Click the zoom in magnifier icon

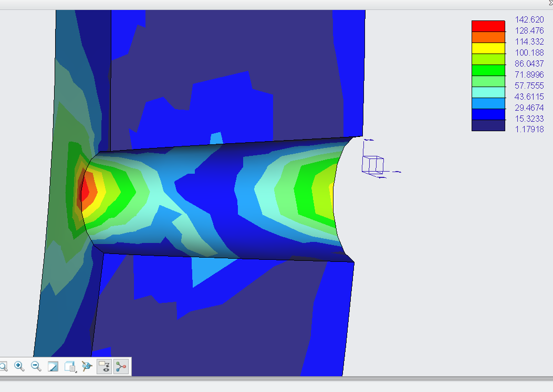[20, 366]
